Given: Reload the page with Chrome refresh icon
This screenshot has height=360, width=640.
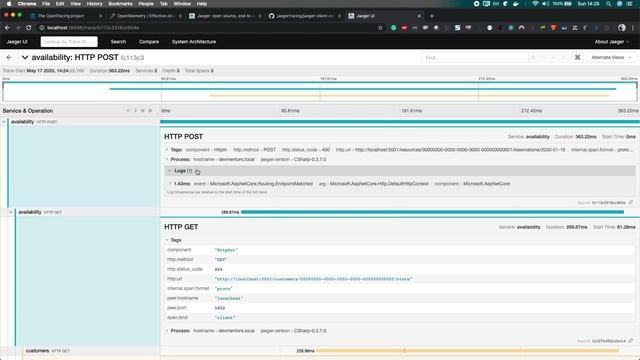Looking at the screenshot, I should point(29,28).
